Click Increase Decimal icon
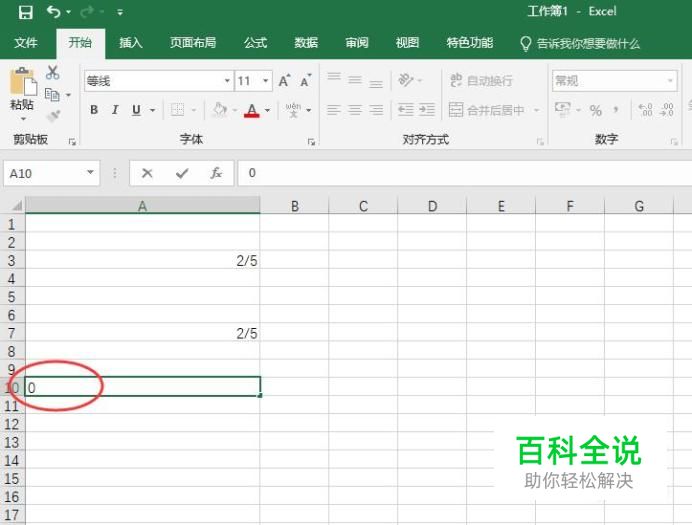This screenshot has height=525, width=692. (x=646, y=110)
